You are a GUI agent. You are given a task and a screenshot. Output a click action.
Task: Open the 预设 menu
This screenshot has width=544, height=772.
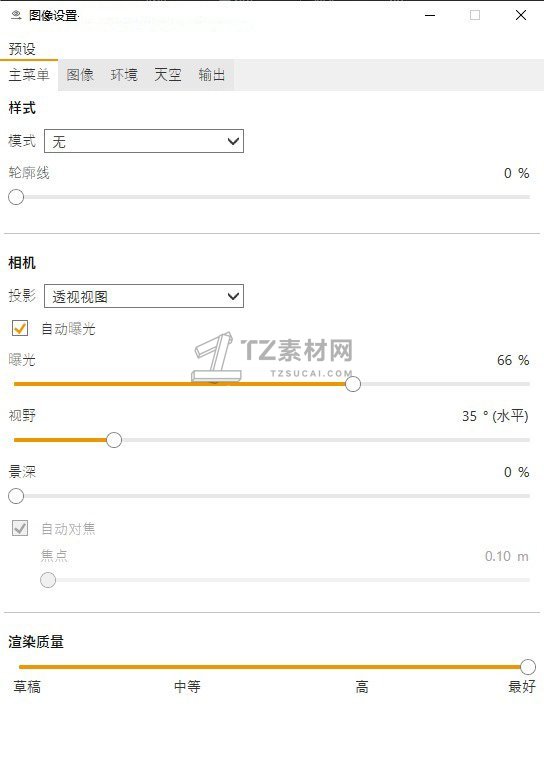click(22, 49)
